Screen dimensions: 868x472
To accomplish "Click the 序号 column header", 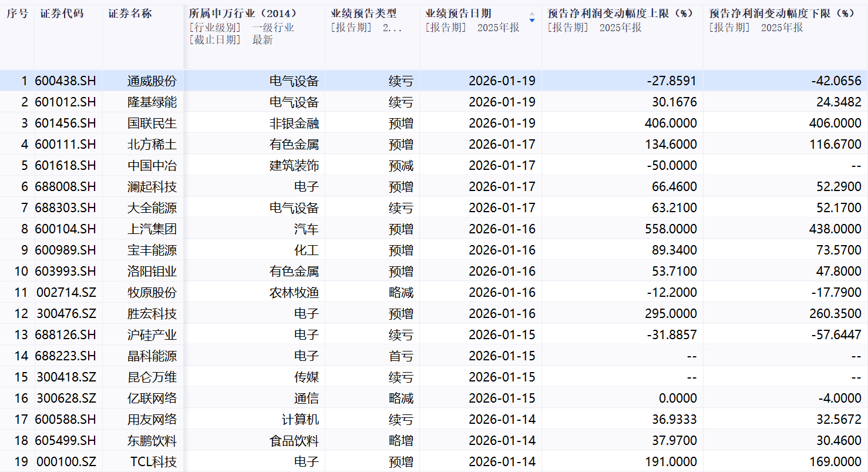I will tap(17, 13).
